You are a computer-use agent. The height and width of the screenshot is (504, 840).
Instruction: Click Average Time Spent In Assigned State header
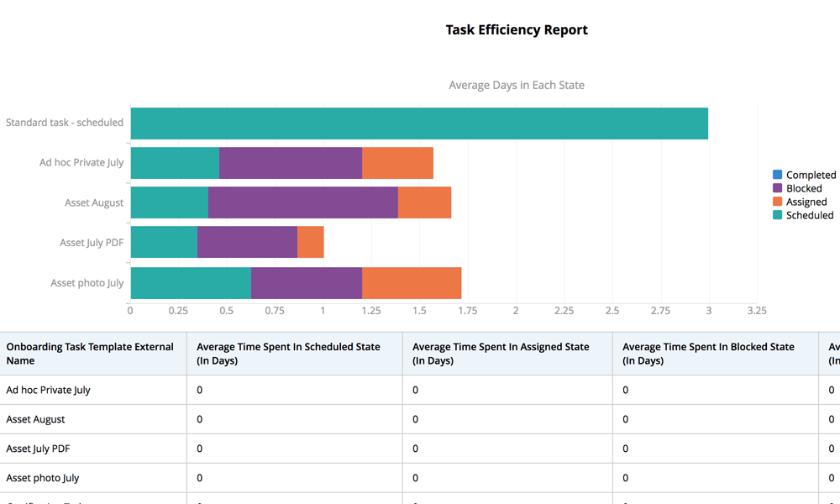501,354
